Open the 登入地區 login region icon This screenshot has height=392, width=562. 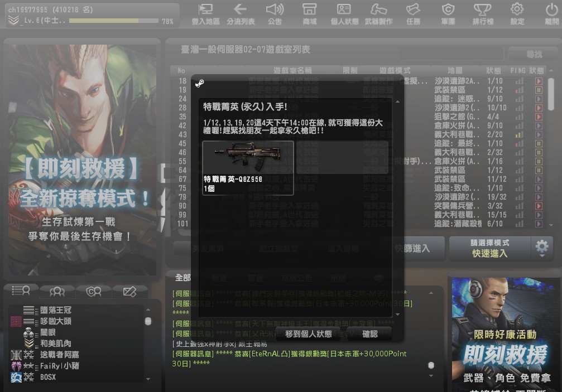[x=206, y=13]
